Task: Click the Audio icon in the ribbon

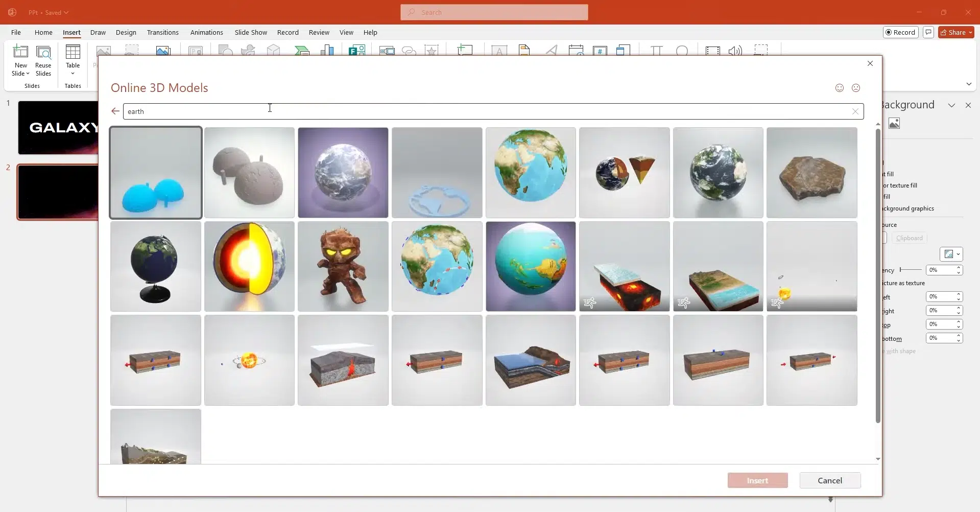Action: click(735, 50)
